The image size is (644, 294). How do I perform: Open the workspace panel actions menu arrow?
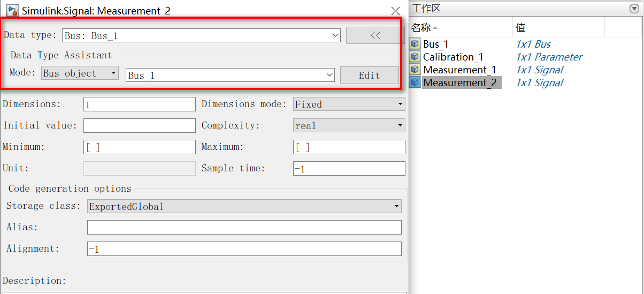pyautogui.click(x=634, y=9)
